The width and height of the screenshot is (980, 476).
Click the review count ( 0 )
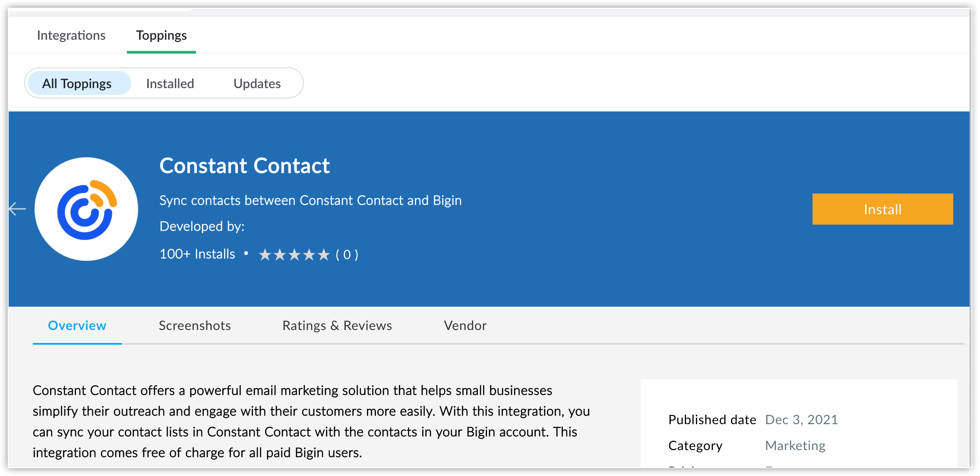pos(347,255)
